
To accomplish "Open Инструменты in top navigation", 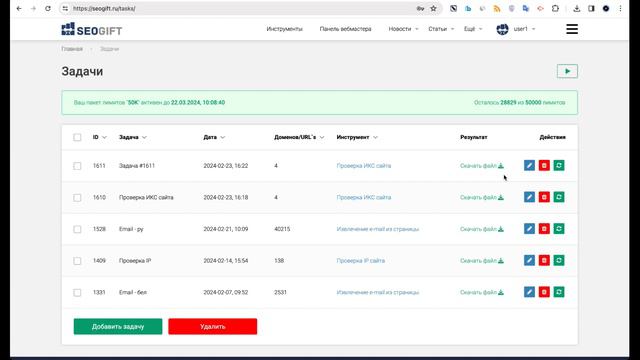I will click(284, 29).
